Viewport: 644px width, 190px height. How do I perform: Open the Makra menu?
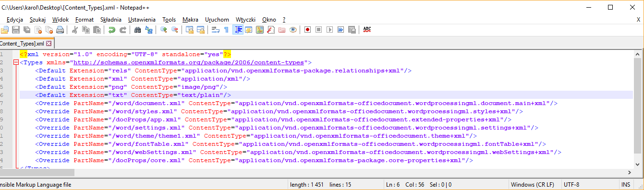click(x=190, y=20)
